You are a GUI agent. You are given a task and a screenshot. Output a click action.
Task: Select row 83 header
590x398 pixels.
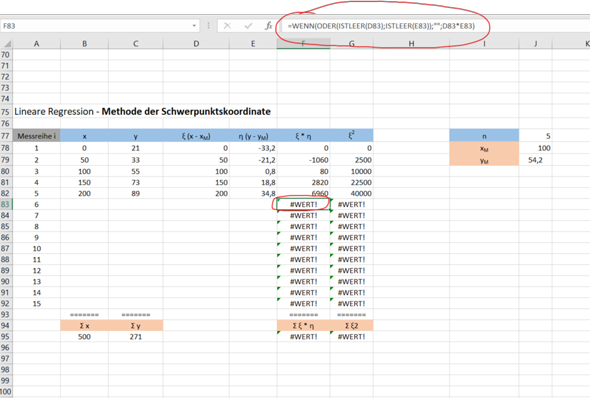(6, 204)
